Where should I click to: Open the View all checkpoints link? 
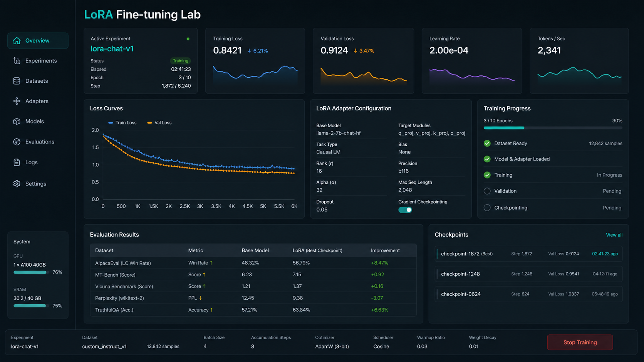[x=614, y=235]
